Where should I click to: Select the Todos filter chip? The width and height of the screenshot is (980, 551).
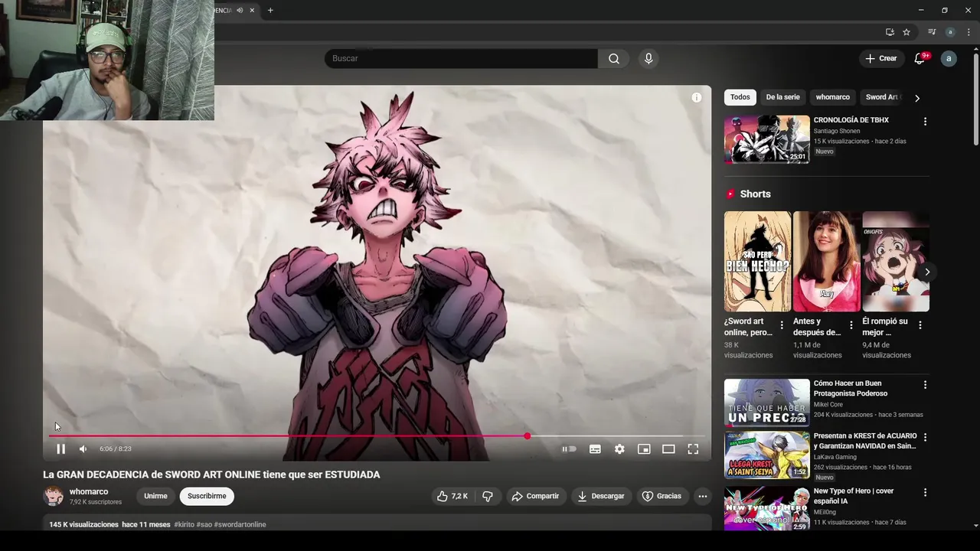point(740,97)
